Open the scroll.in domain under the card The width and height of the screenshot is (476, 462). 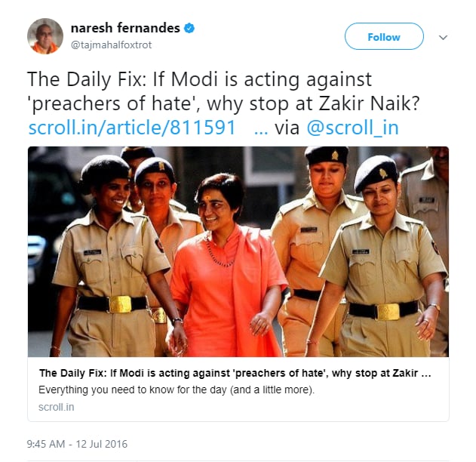tap(56, 407)
